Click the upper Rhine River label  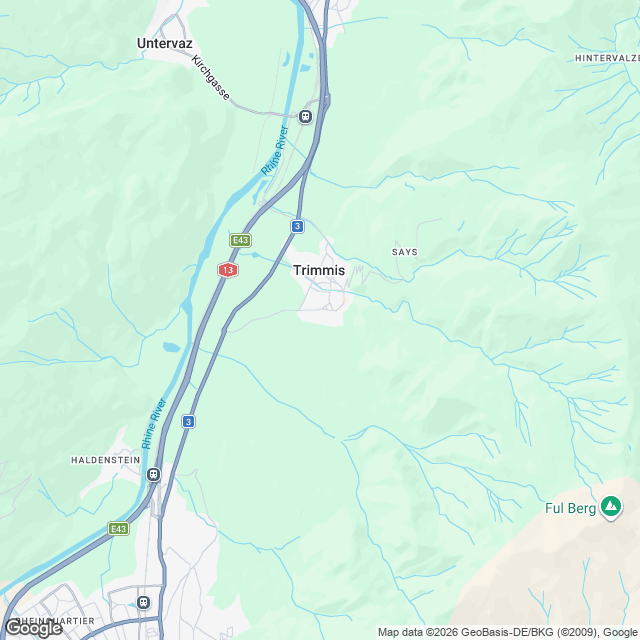tap(275, 150)
